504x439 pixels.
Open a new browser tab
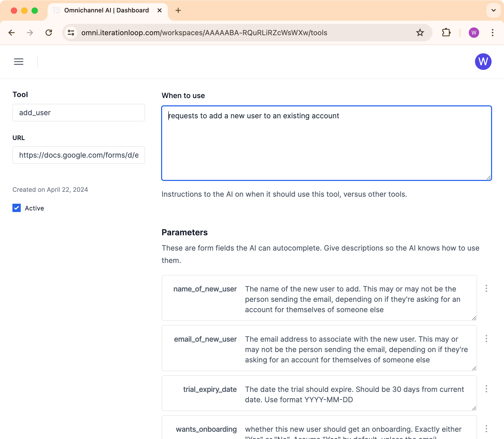click(178, 10)
